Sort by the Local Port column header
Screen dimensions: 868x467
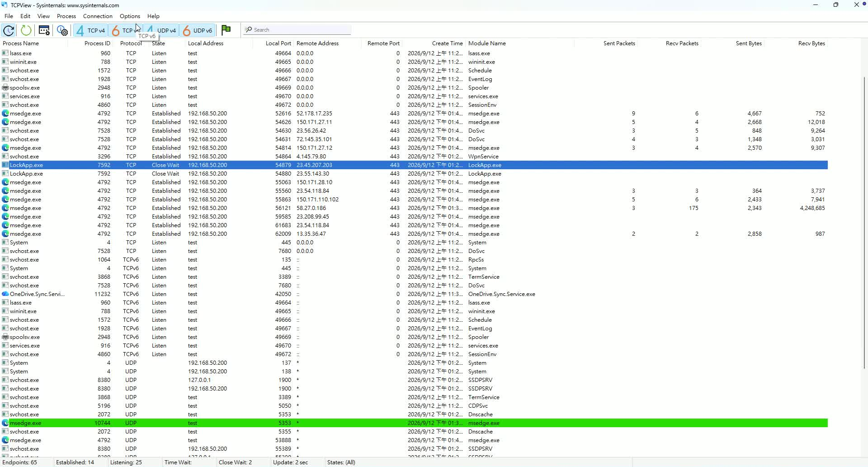point(274,43)
